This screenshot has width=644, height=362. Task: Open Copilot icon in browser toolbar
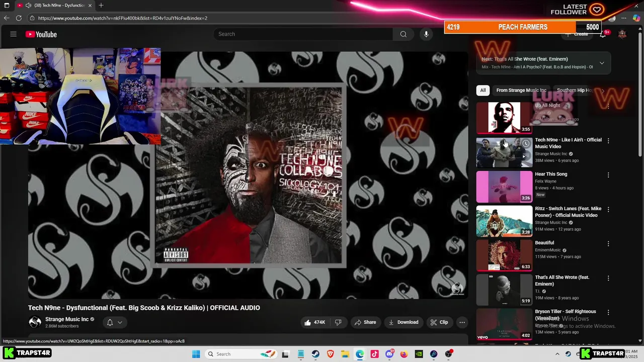[x=636, y=18]
